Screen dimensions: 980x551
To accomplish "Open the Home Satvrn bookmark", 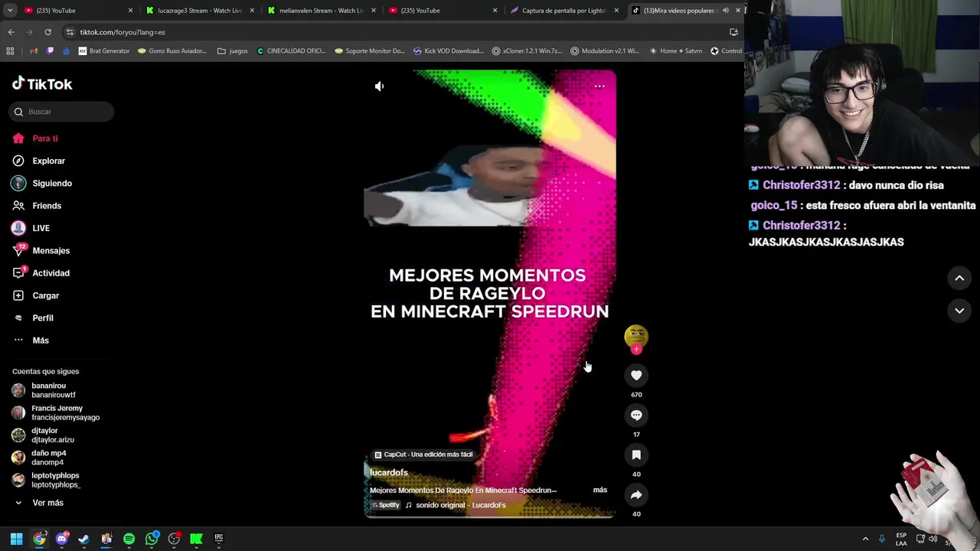I will click(x=675, y=51).
